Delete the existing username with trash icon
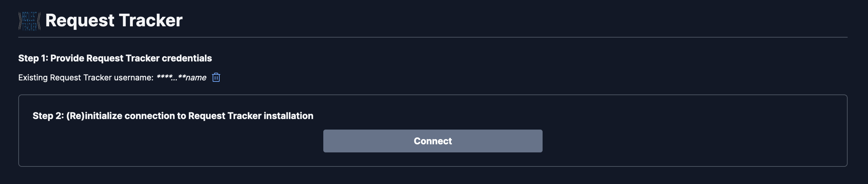Image resolution: width=868 pixels, height=184 pixels. tap(216, 77)
